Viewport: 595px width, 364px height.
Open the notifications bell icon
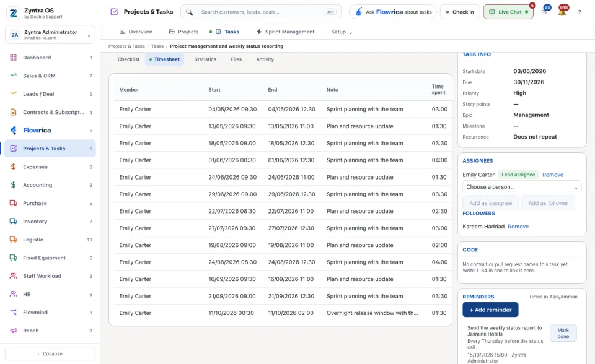coord(562,12)
